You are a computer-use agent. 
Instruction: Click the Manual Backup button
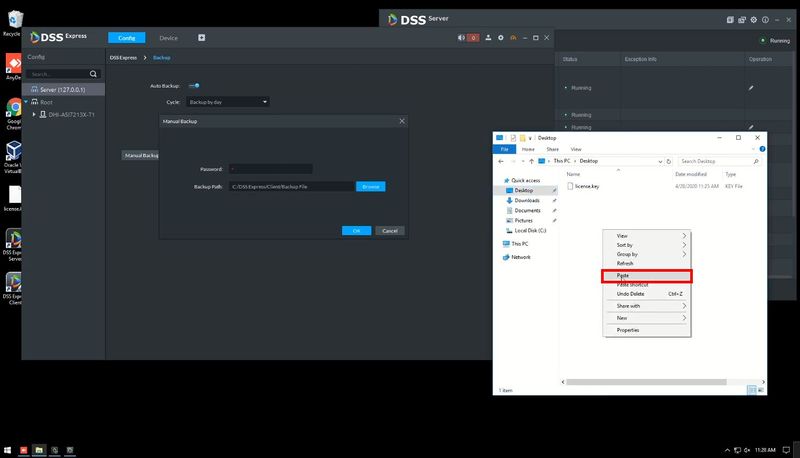tap(141, 155)
